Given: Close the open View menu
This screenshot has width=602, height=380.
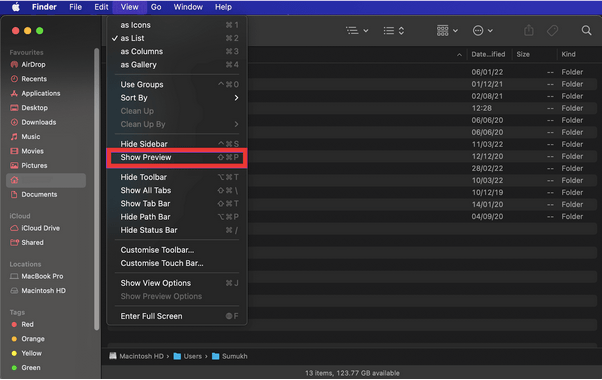Looking at the screenshot, I should 129,7.
